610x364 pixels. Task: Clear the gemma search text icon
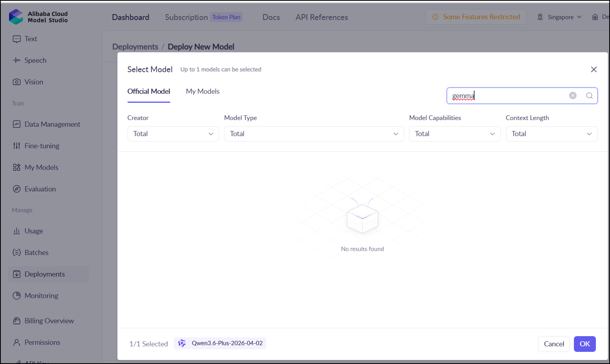pos(573,95)
